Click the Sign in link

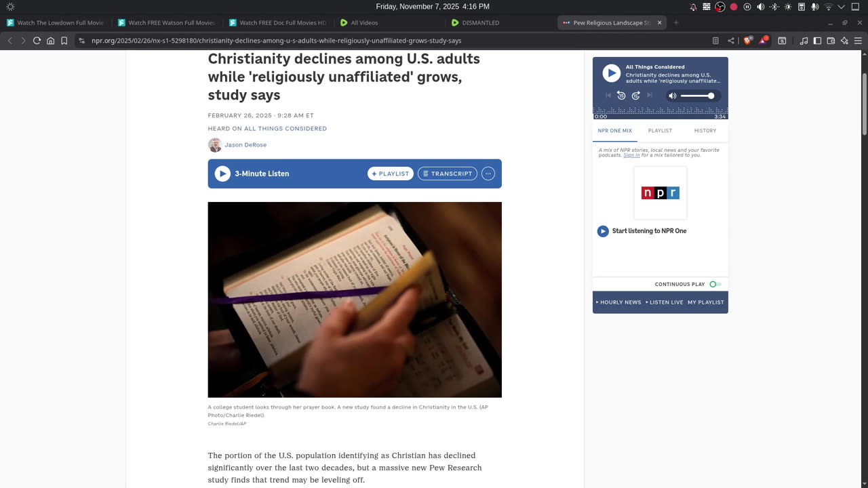click(631, 155)
